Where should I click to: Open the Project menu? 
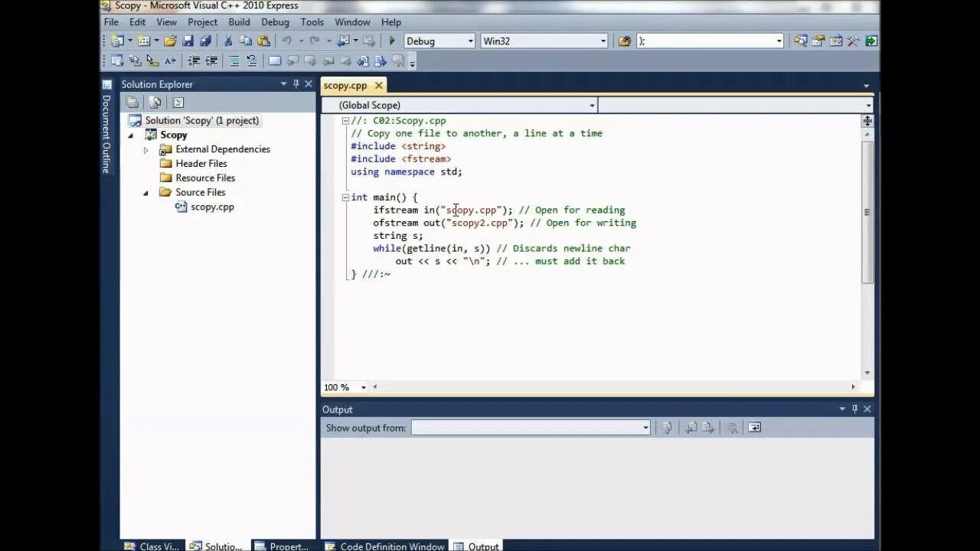(x=202, y=22)
